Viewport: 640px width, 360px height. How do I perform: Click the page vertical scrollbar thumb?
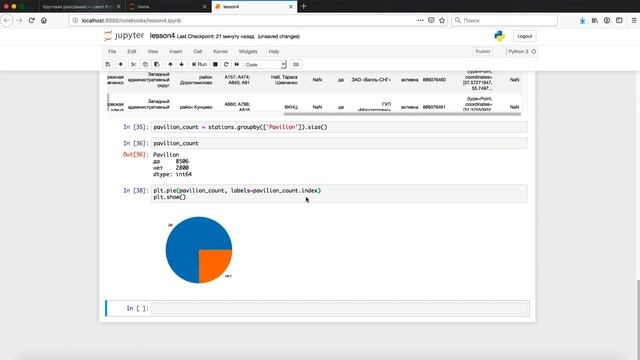[638, 320]
